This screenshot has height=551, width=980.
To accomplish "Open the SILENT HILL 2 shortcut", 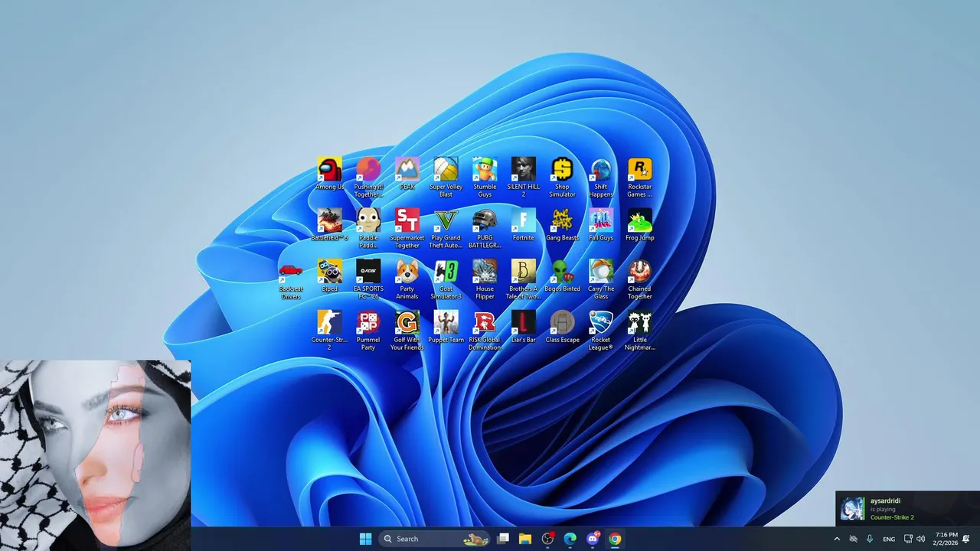I will click(x=524, y=178).
